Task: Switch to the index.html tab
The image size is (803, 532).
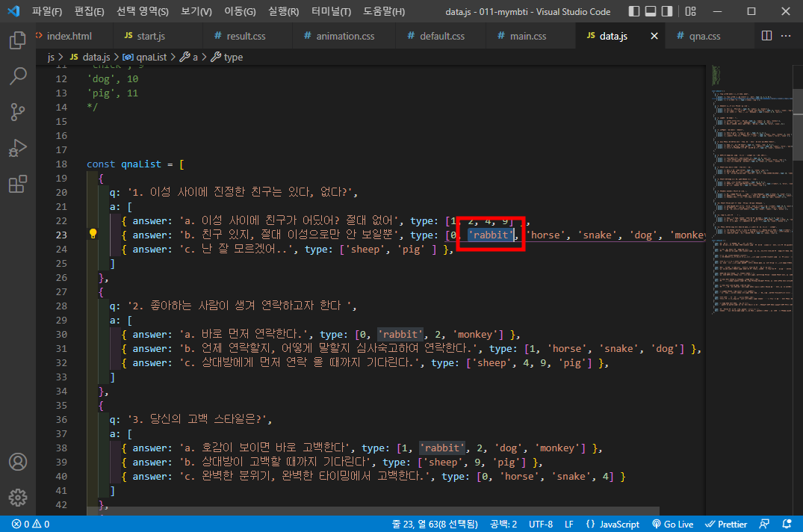Action: click(x=69, y=36)
